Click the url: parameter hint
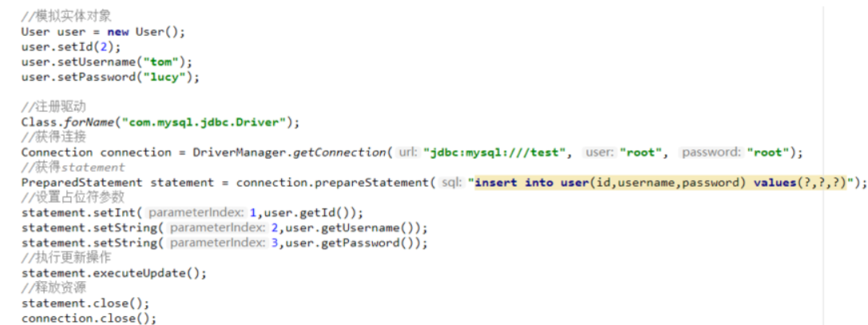Screen dimensions: 868x325 [x=409, y=152]
